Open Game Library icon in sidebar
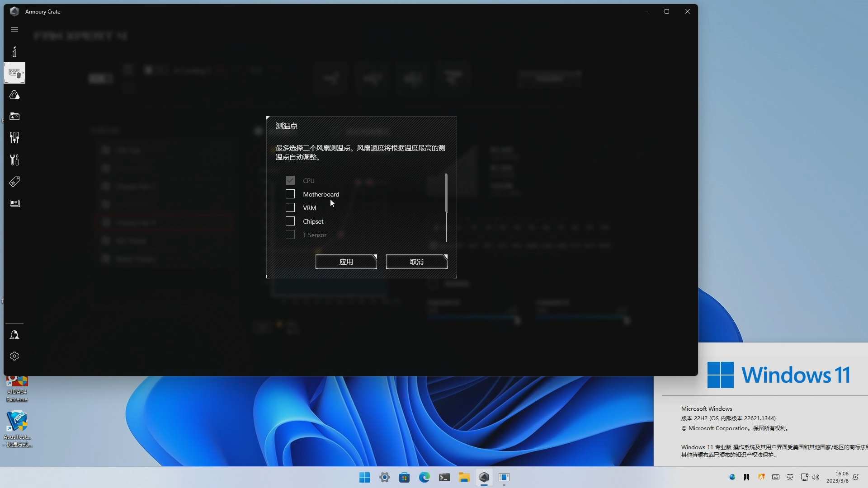This screenshot has width=868, height=488. pyautogui.click(x=14, y=116)
